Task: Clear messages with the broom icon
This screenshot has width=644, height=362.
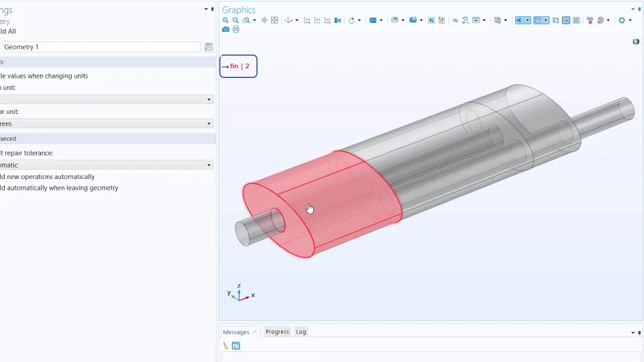Action: (x=226, y=346)
